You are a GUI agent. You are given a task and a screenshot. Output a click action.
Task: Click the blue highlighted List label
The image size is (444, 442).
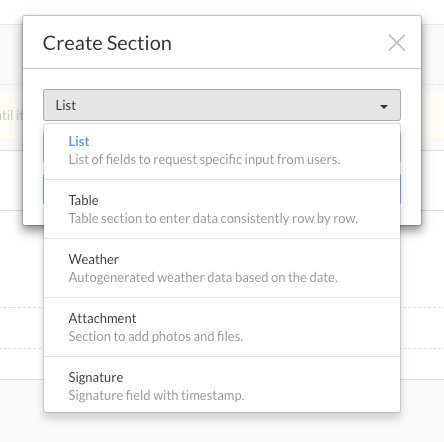click(79, 141)
